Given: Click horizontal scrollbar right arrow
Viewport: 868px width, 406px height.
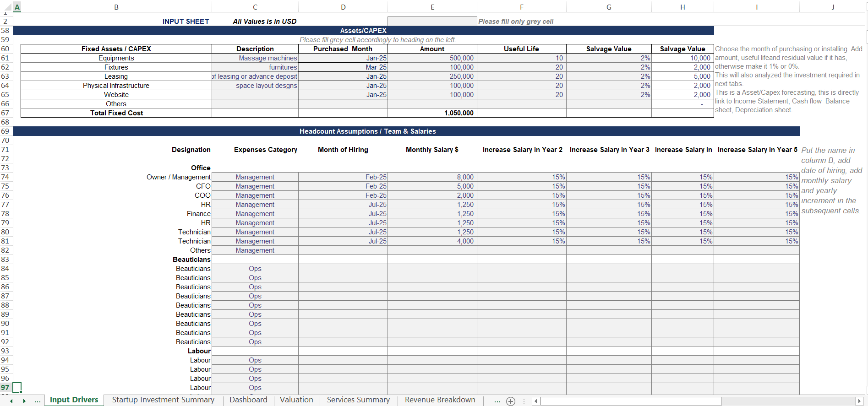Looking at the screenshot, I should (859, 401).
